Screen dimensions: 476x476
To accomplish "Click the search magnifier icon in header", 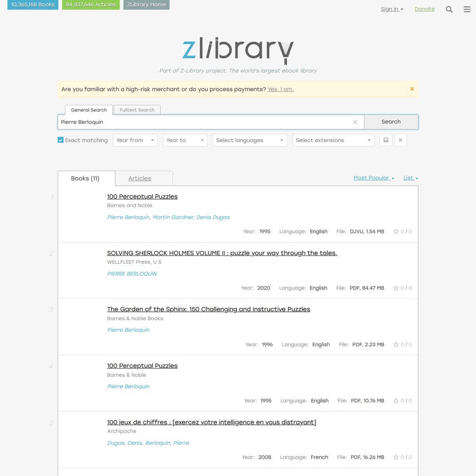I will [449, 9].
